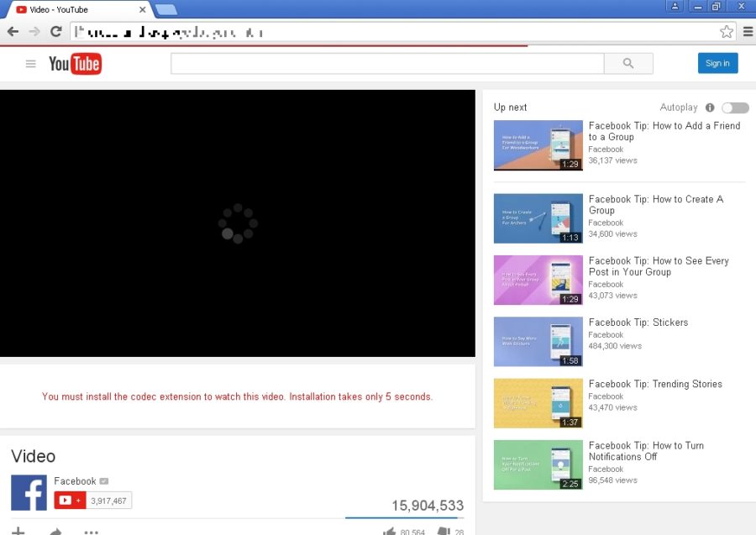Click inside the YouTube search box
Image resolution: width=756 pixels, height=535 pixels.
[x=387, y=63]
